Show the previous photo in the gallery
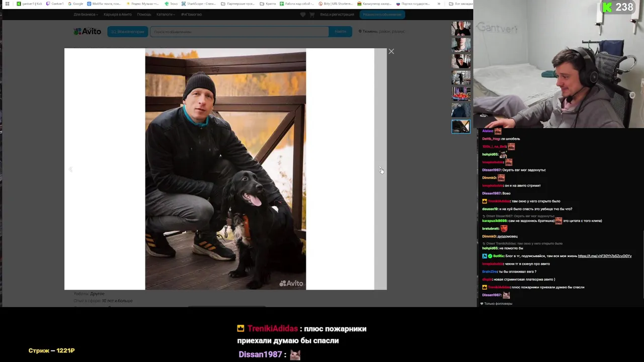This screenshot has height=362, width=644. [x=70, y=169]
